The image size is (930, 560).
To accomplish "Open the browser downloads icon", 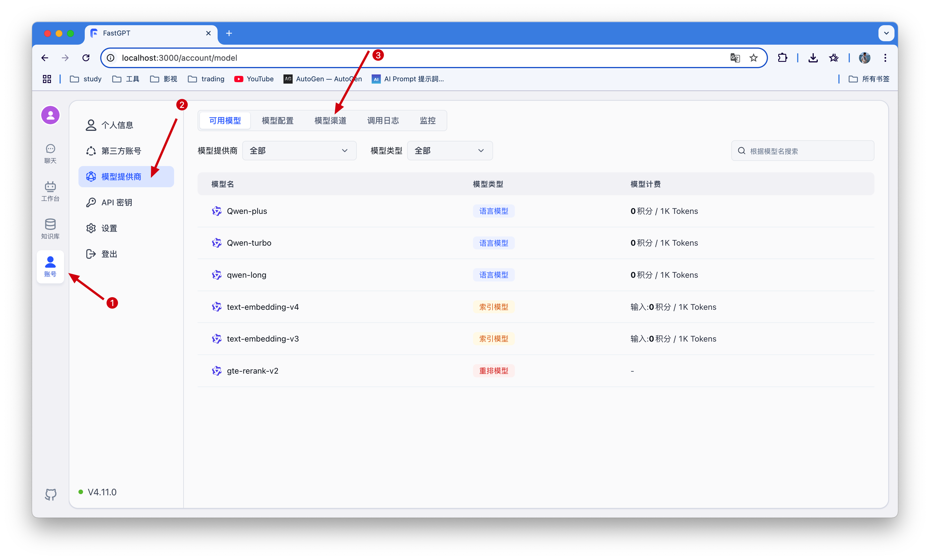I will pos(813,58).
